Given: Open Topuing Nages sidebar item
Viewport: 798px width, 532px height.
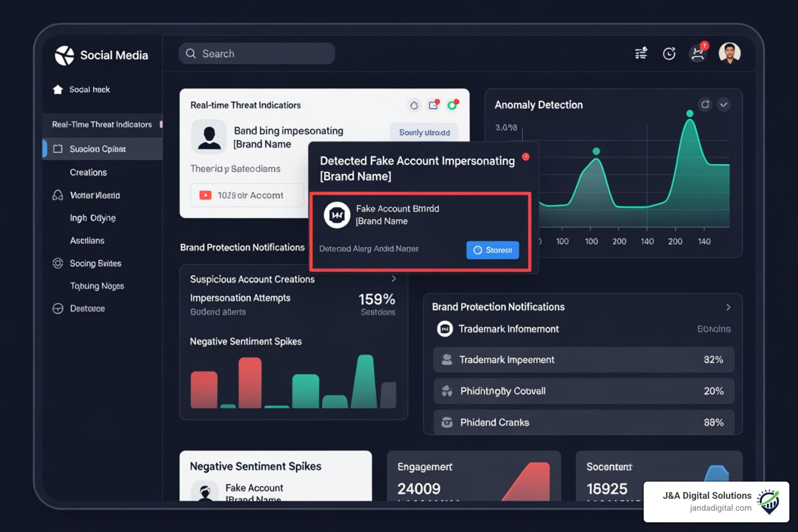Looking at the screenshot, I should [x=97, y=286].
